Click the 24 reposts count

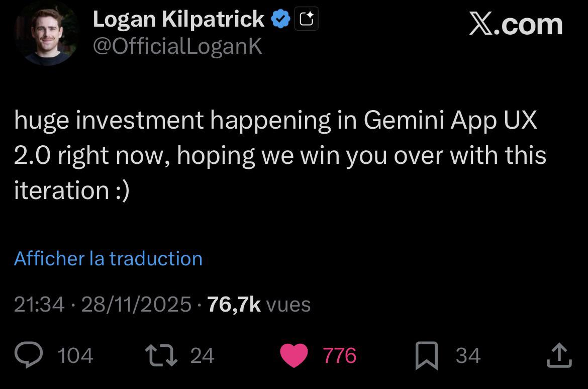pos(203,356)
